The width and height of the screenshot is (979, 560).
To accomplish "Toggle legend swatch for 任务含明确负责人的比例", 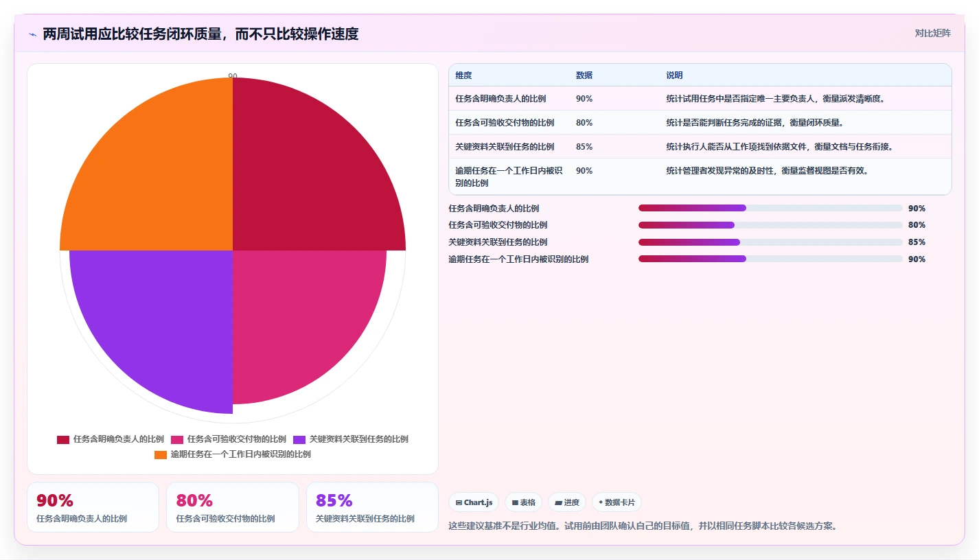I will pyautogui.click(x=63, y=439).
